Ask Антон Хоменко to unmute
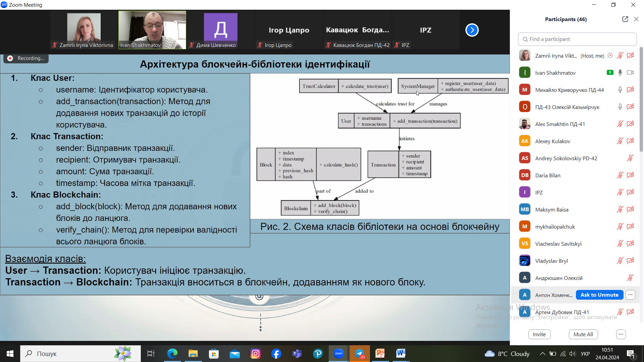The width and height of the screenshot is (644, 362). click(599, 295)
